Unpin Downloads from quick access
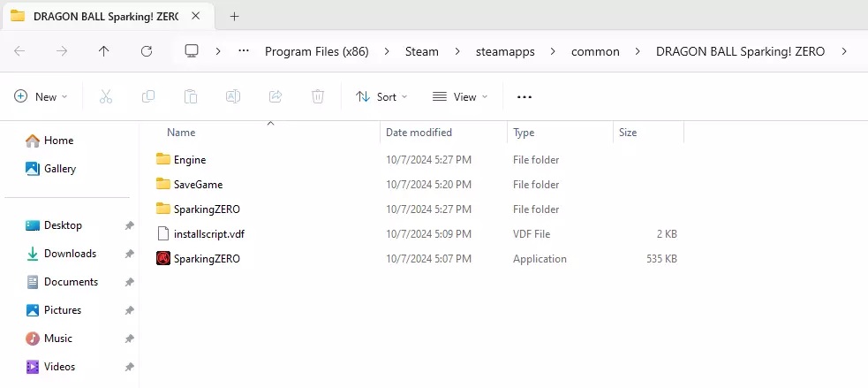868x388 pixels. (x=129, y=254)
